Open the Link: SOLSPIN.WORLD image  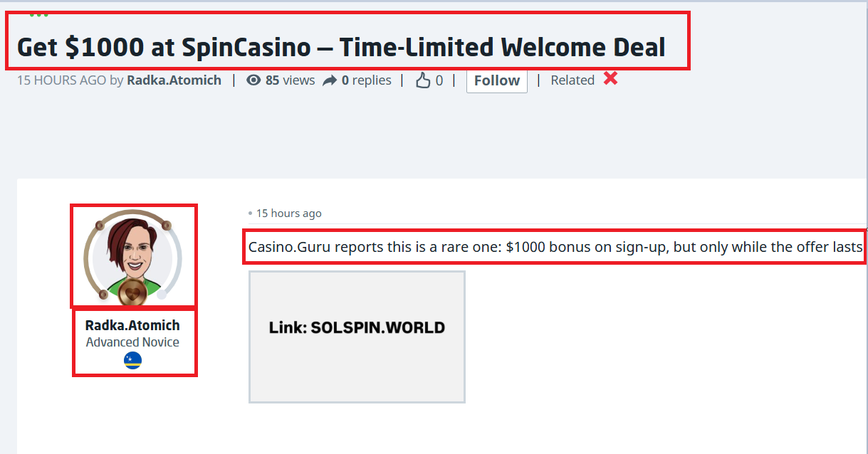click(x=357, y=337)
